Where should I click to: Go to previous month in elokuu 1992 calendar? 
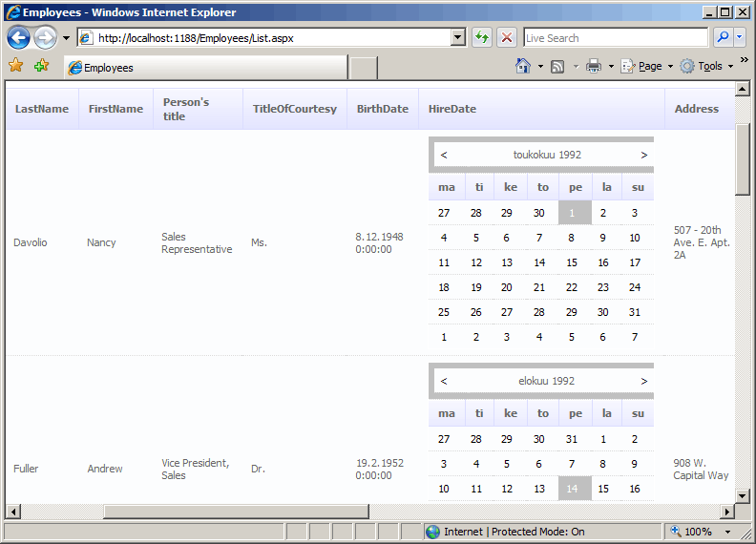pos(444,381)
